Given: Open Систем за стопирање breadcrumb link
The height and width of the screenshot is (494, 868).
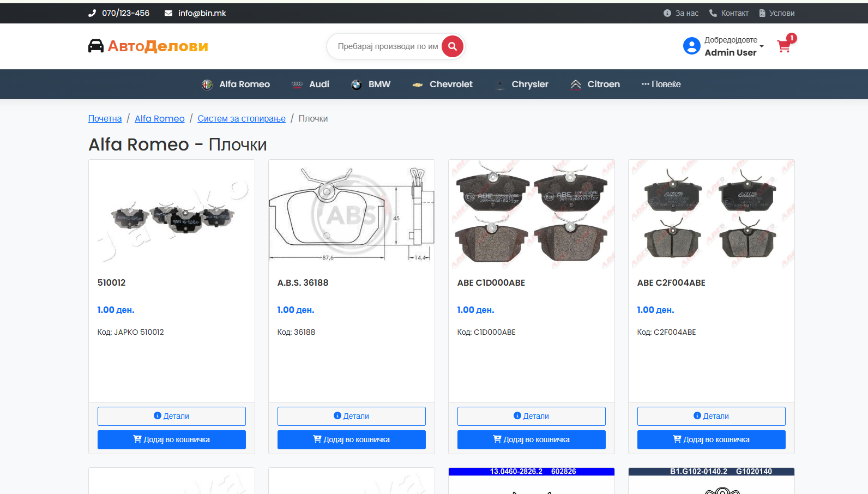Looking at the screenshot, I should pos(242,118).
